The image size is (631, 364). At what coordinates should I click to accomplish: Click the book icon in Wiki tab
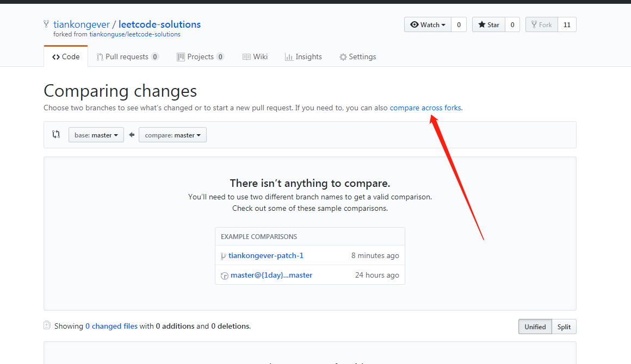[x=246, y=57]
